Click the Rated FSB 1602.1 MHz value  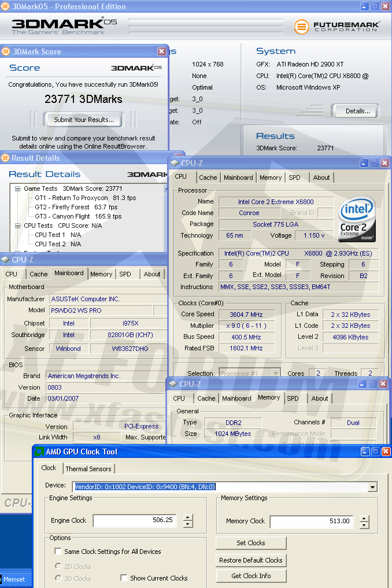246,349
